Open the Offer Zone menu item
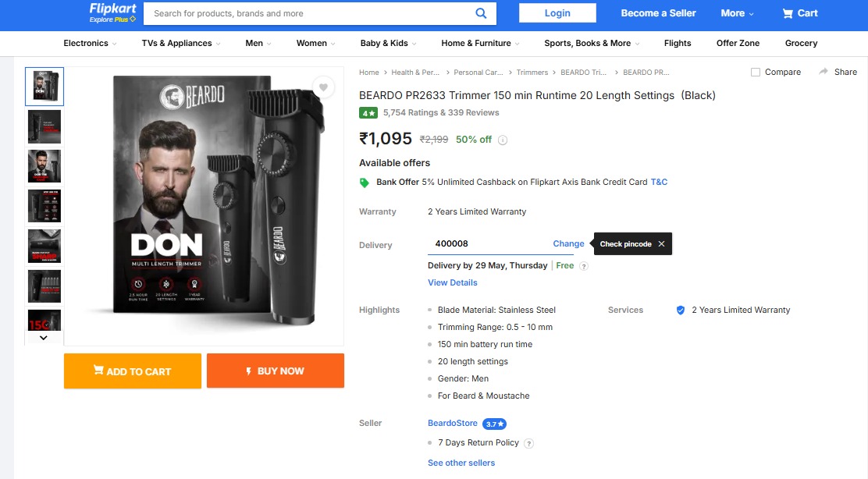Viewport: 868px width, 479px height. point(738,43)
